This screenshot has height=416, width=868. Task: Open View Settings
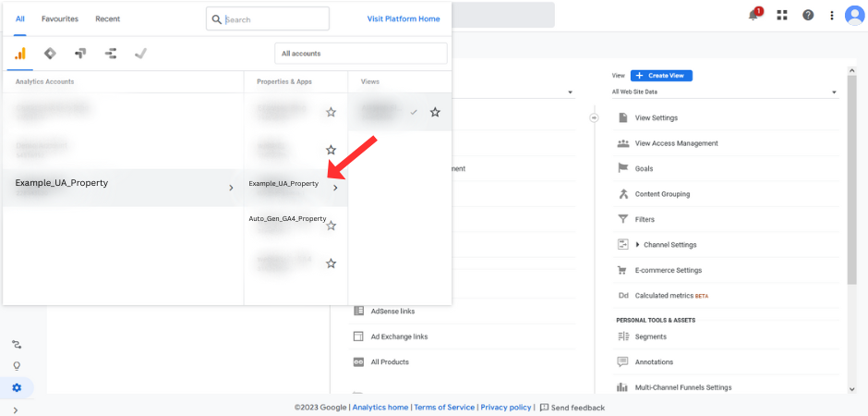pyautogui.click(x=656, y=117)
